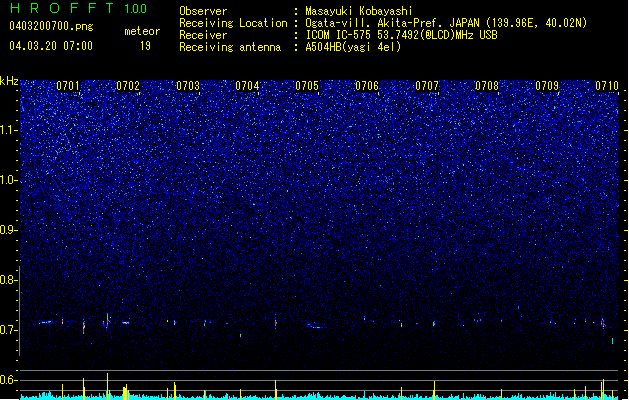Click the 0.7 kHz axis label
This screenshot has height=400, width=629.
(9, 330)
